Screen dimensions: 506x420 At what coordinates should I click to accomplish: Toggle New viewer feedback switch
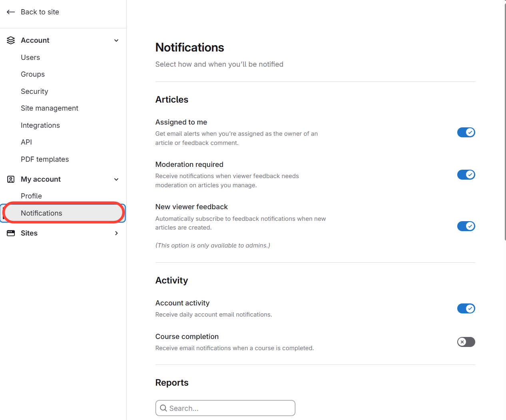pos(466,226)
